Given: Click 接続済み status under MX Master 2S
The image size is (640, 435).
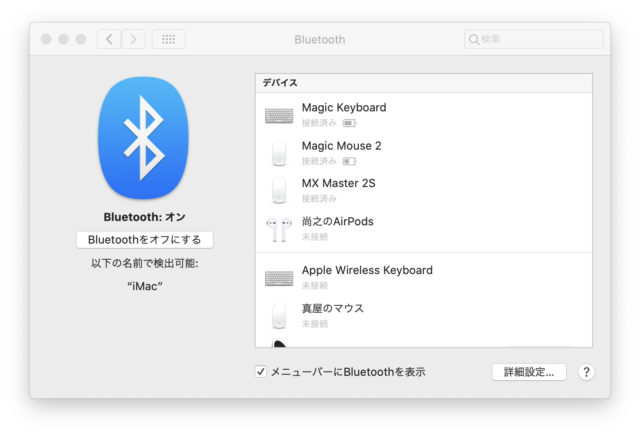Looking at the screenshot, I should (x=319, y=199).
